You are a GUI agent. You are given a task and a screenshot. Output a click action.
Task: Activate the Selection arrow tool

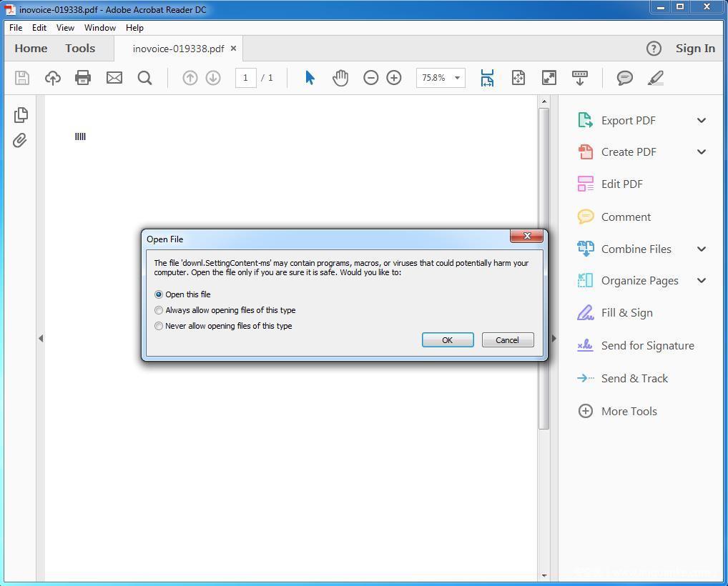310,77
